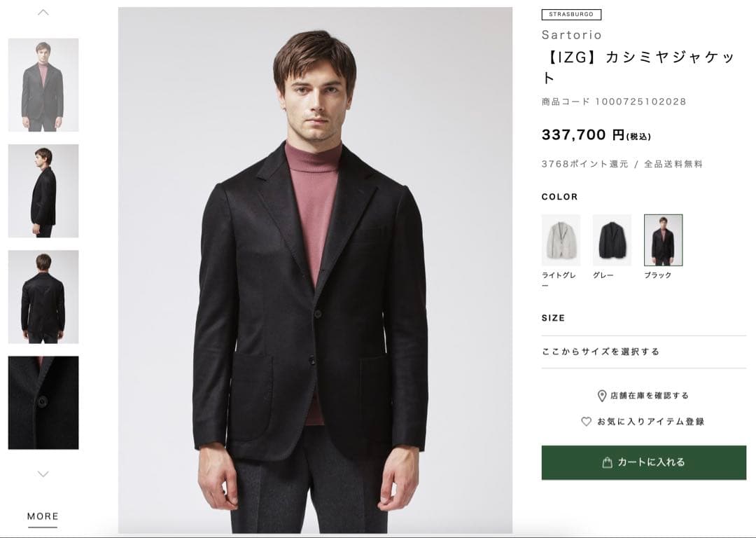View the front-view thumbnail image
This screenshot has height=538, width=756.
click(43, 85)
